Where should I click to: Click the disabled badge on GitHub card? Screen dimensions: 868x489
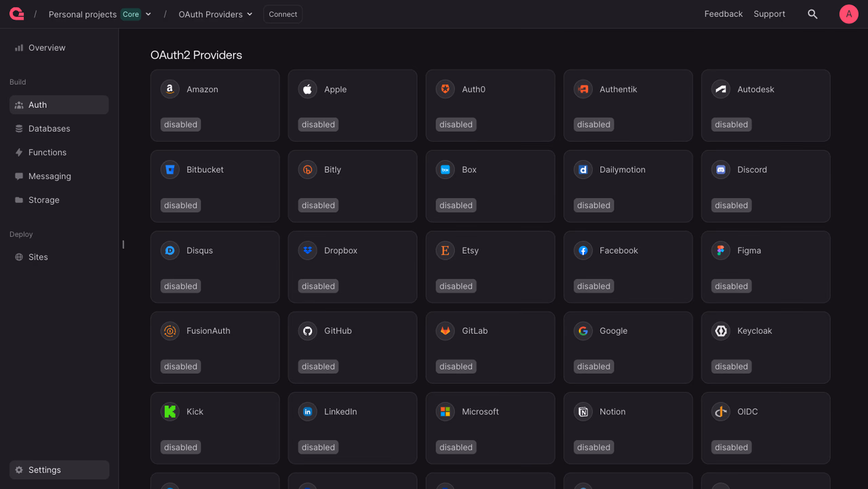[x=318, y=366]
